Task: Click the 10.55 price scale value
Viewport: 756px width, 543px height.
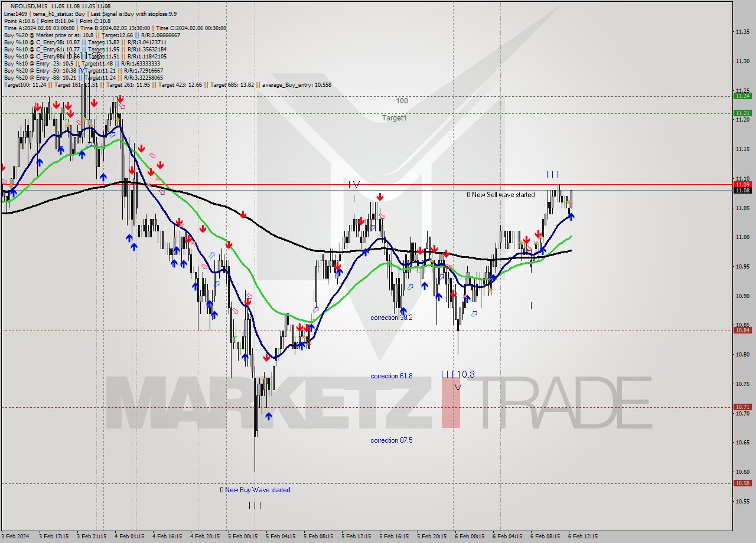Action: (742, 502)
